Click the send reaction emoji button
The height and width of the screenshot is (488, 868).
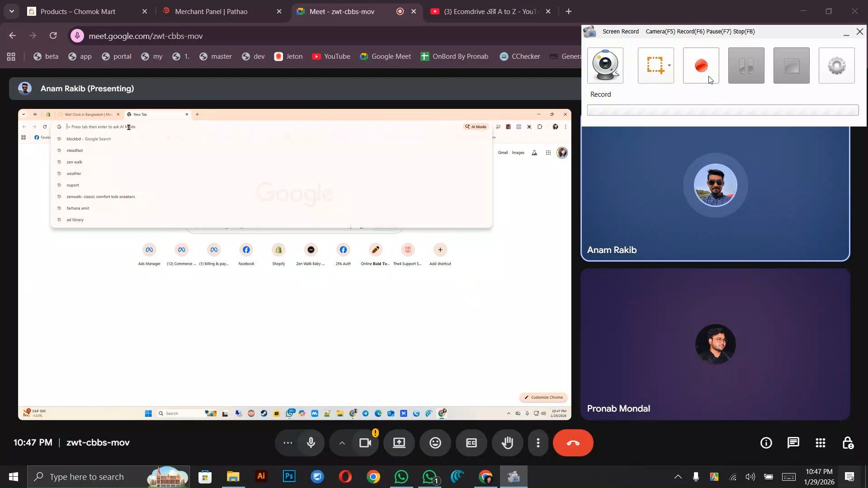[x=435, y=443]
